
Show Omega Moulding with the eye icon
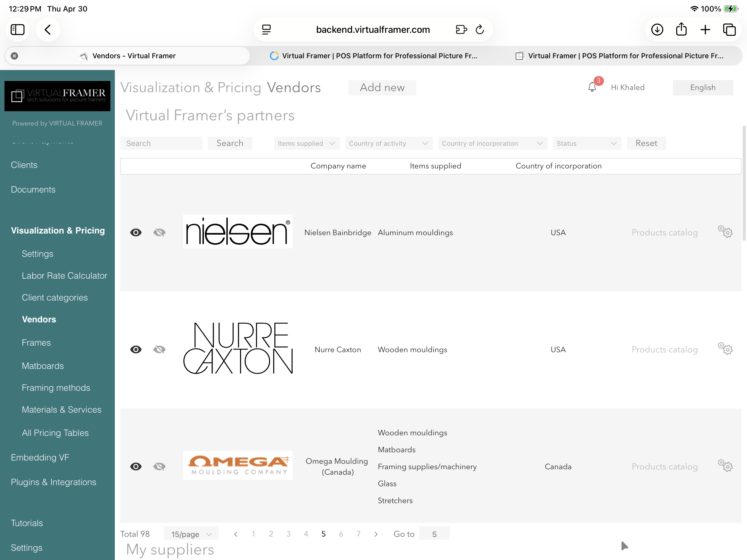(x=136, y=466)
